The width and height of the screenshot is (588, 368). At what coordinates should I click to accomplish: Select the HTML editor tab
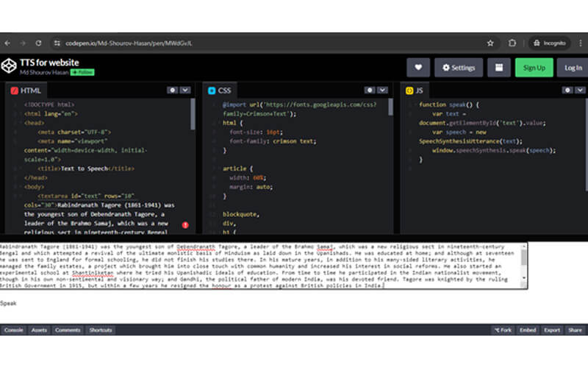26,91
